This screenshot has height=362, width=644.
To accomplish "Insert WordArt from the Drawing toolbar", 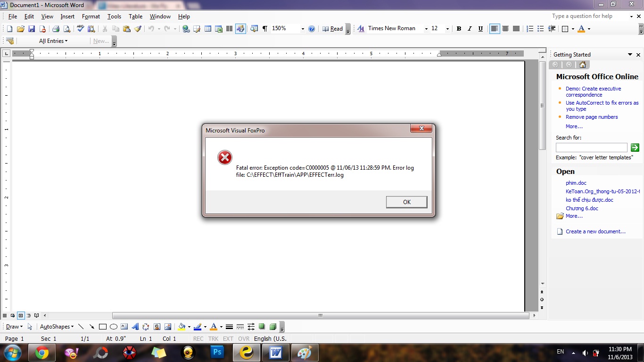I will tap(135, 327).
